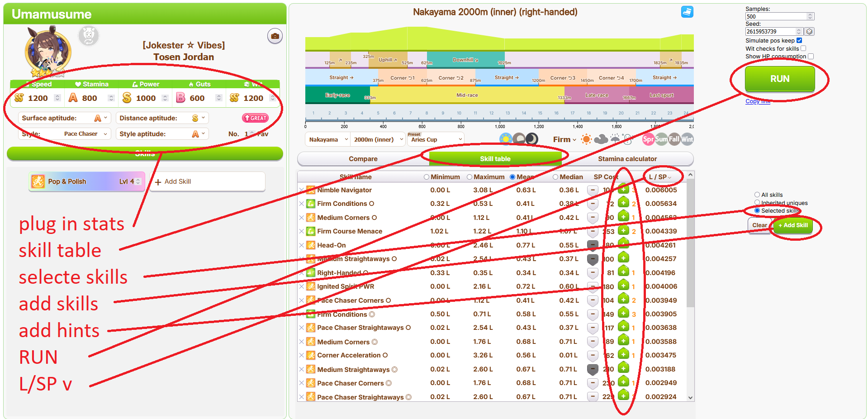Click the Pop & Polish skill icon
The height and width of the screenshot is (419, 868).
tap(38, 181)
